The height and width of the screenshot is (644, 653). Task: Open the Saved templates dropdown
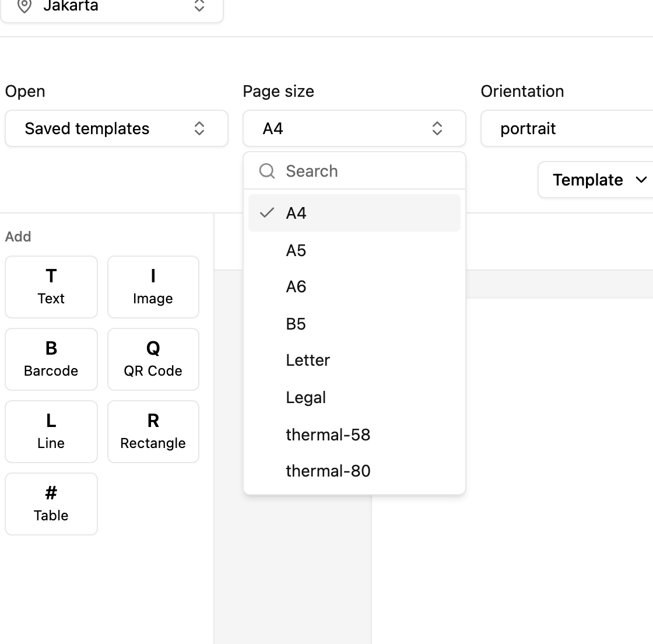pos(117,128)
